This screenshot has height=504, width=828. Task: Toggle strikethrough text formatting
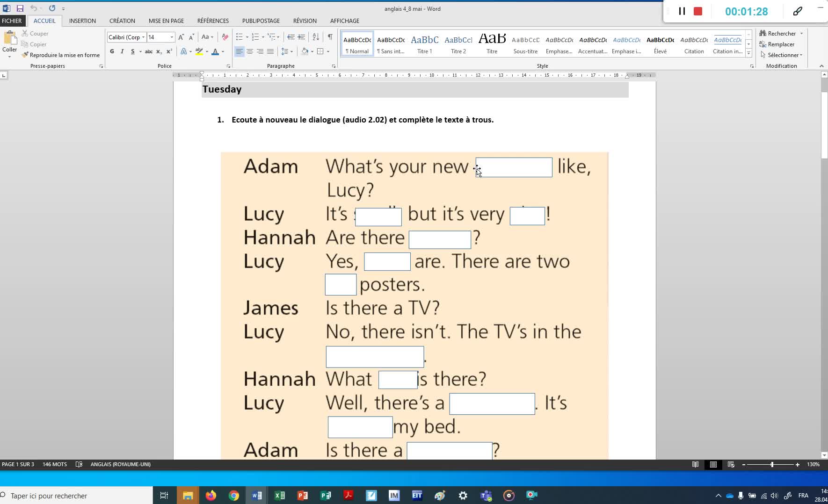[x=148, y=51]
